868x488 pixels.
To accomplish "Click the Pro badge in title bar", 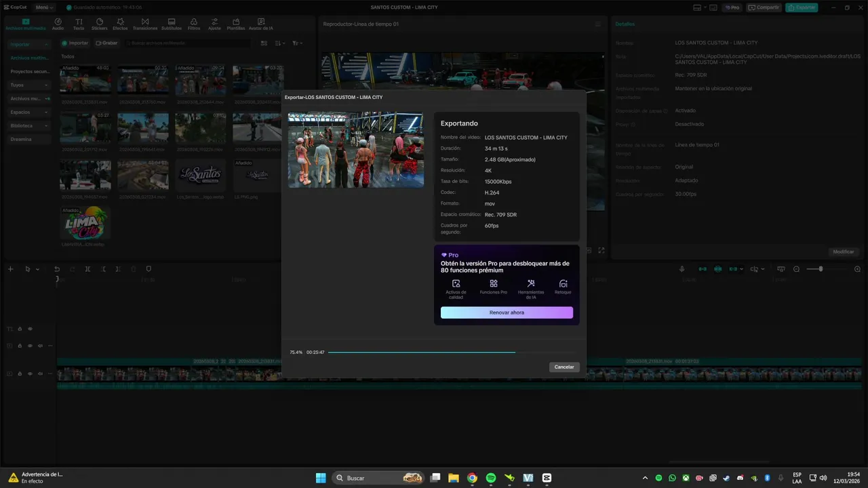I will tap(732, 7).
